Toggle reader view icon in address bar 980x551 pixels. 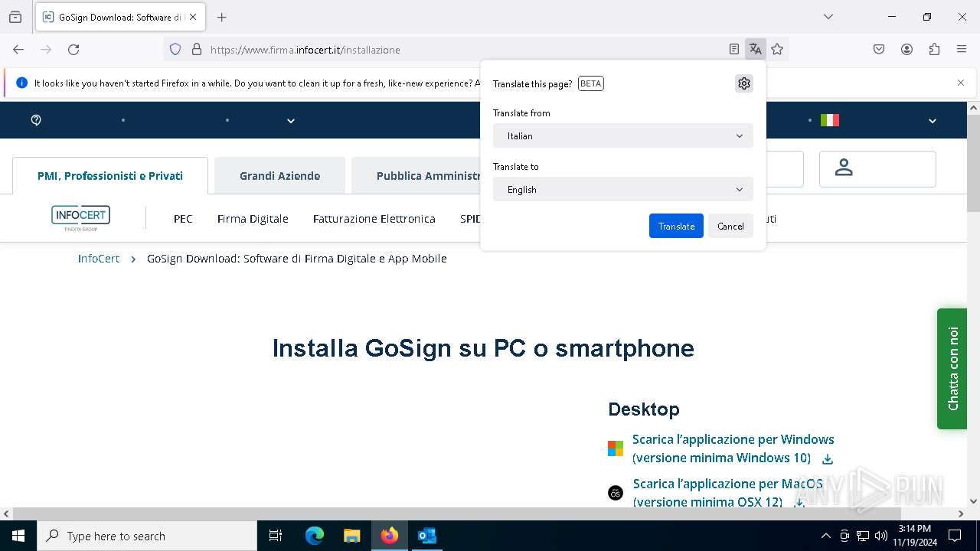[734, 50]
